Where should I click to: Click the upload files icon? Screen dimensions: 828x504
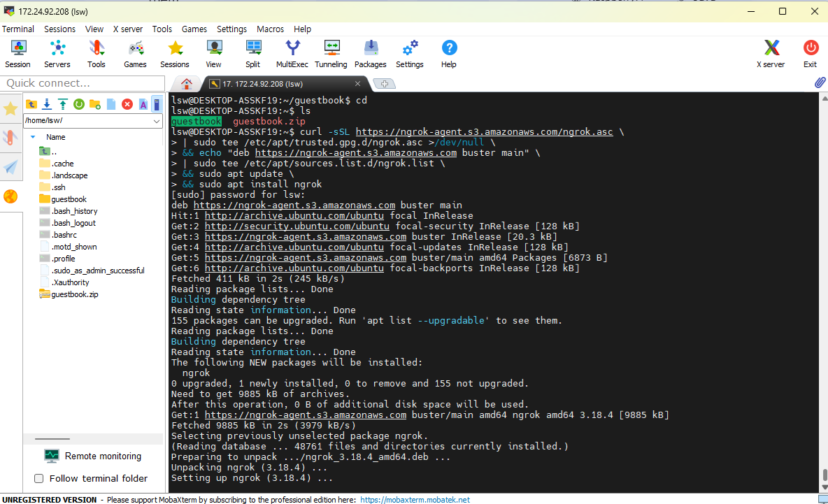63,104
